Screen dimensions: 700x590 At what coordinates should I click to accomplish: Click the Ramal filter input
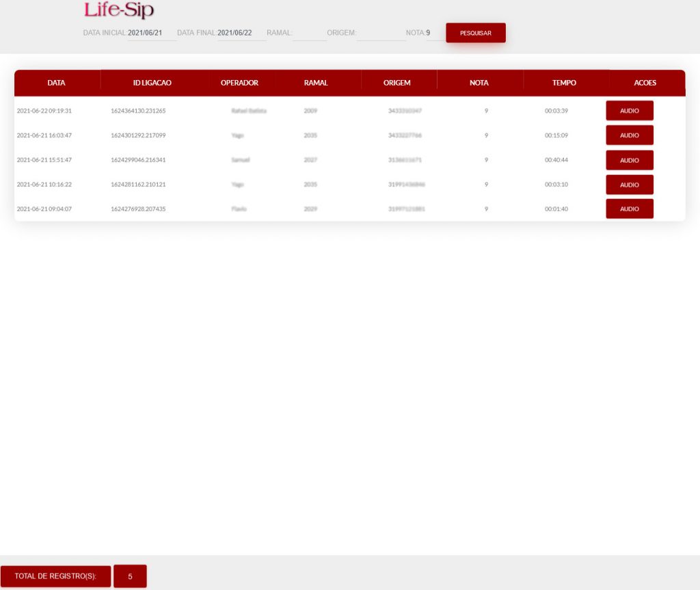click(x=310, y=33)
